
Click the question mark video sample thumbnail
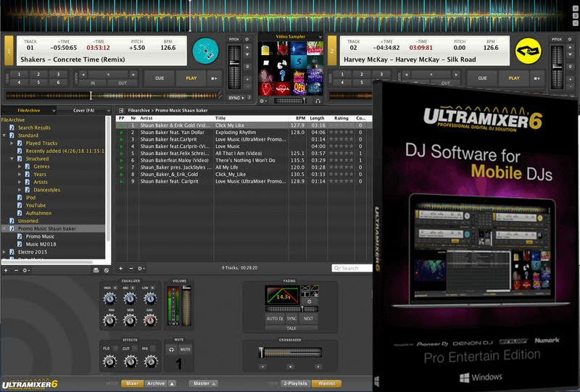coord(282,76)
